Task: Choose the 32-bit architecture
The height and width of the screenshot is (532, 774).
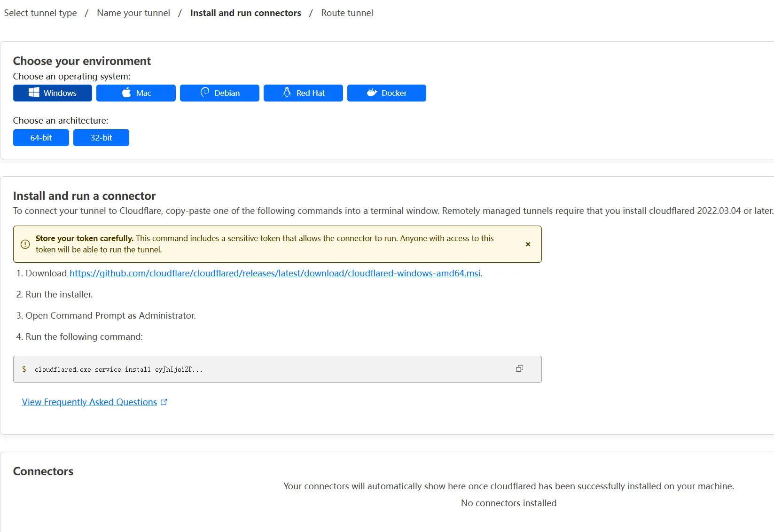Action: tap(101, 138)
